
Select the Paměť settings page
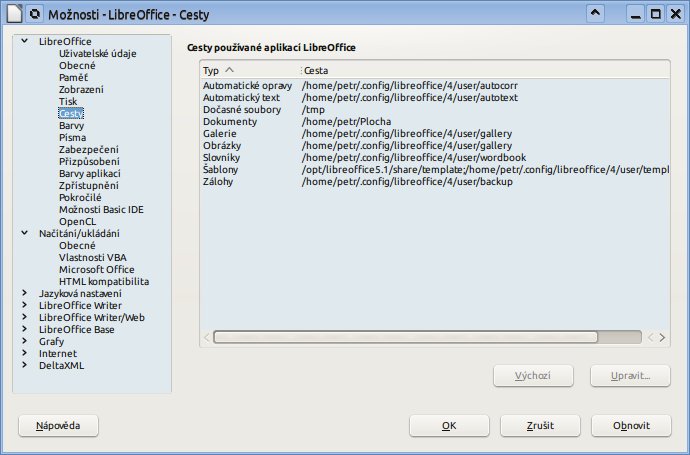coord(73,77)
